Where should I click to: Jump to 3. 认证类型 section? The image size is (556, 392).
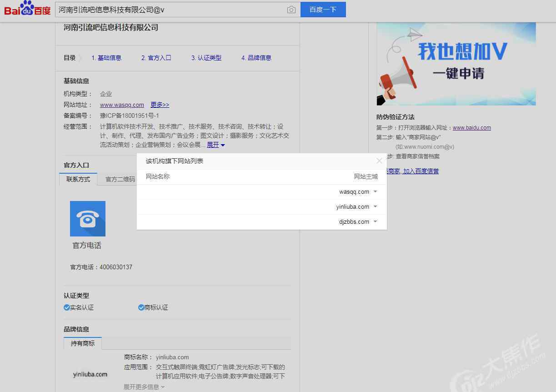(206, 58)
